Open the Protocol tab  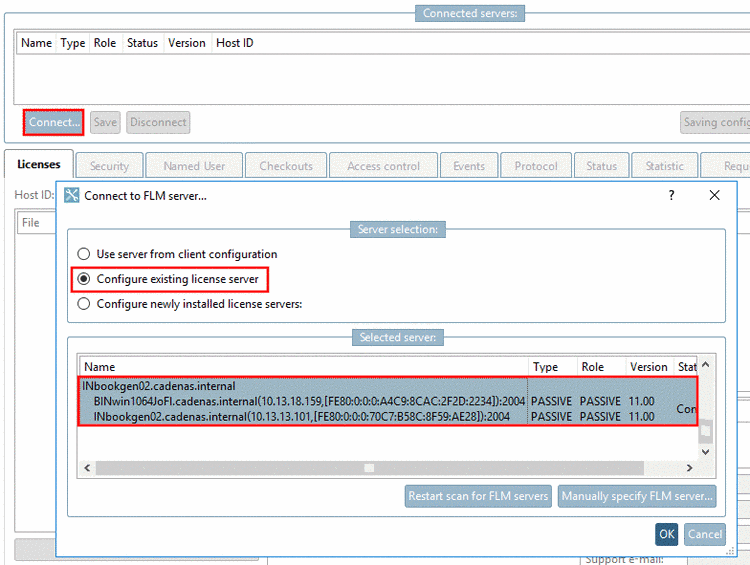[x=536, y=166]
